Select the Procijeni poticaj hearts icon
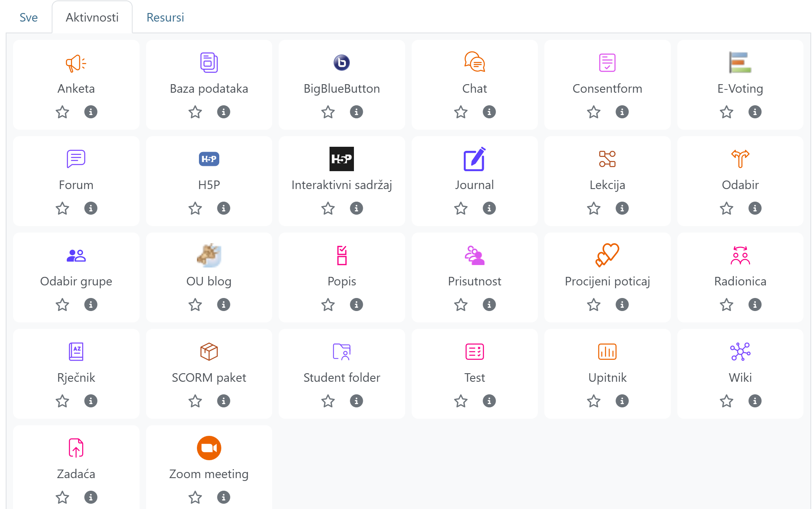The width and height of the screenshot is (812, 509). [607, 255]
